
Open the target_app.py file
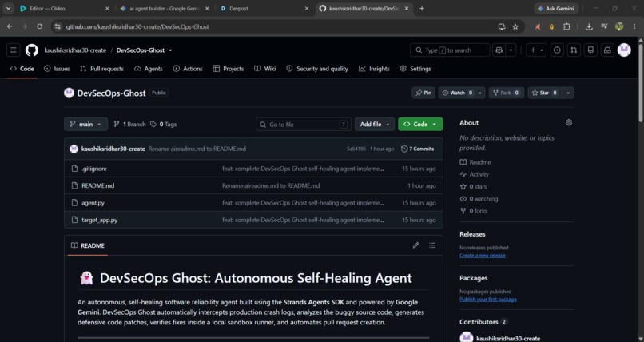click(x=99, y=220)
